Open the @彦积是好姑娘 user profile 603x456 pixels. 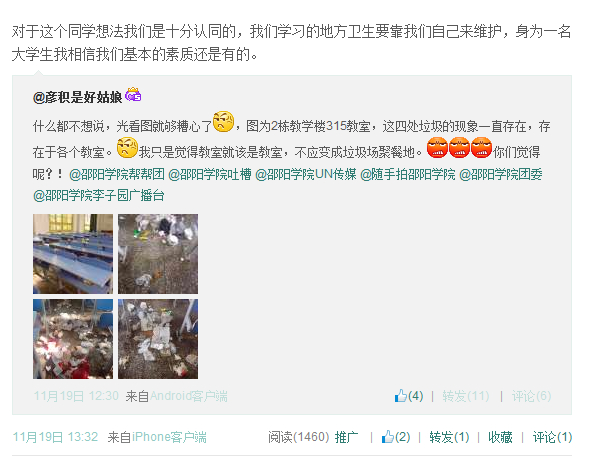coord(77,97)
